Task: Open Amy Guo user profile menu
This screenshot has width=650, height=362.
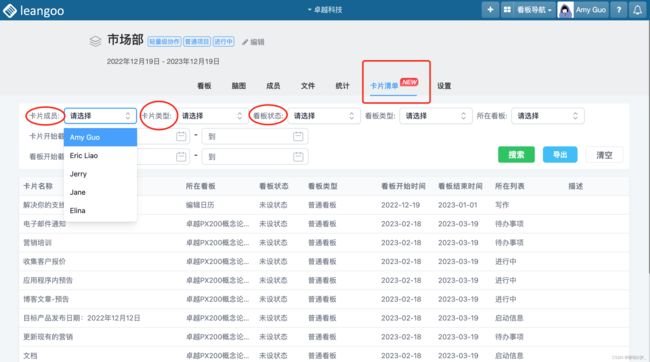Action: [582, 10]
